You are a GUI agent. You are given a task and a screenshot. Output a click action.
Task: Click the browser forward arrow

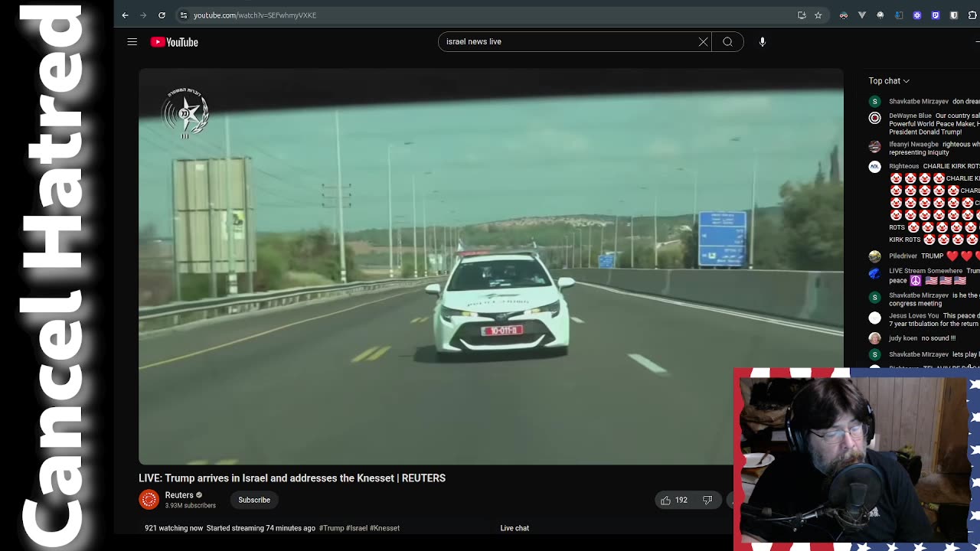[x=143, y=15]
